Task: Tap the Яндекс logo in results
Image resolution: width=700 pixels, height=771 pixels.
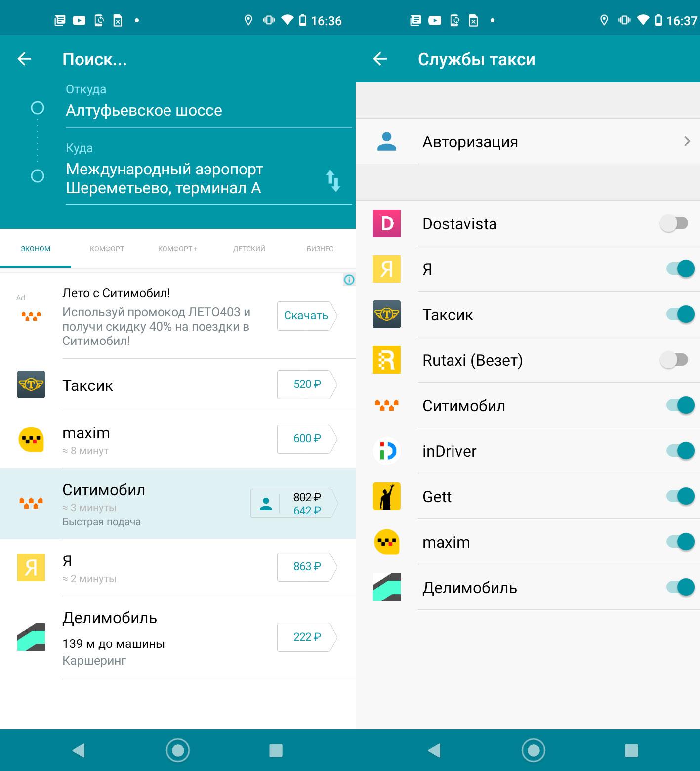Action: coord(31,567)
